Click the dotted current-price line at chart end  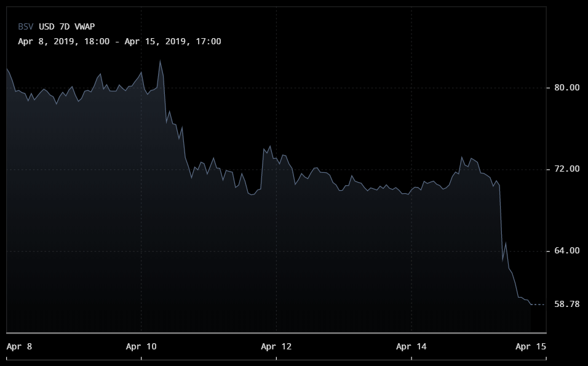(x=538, y=304)
